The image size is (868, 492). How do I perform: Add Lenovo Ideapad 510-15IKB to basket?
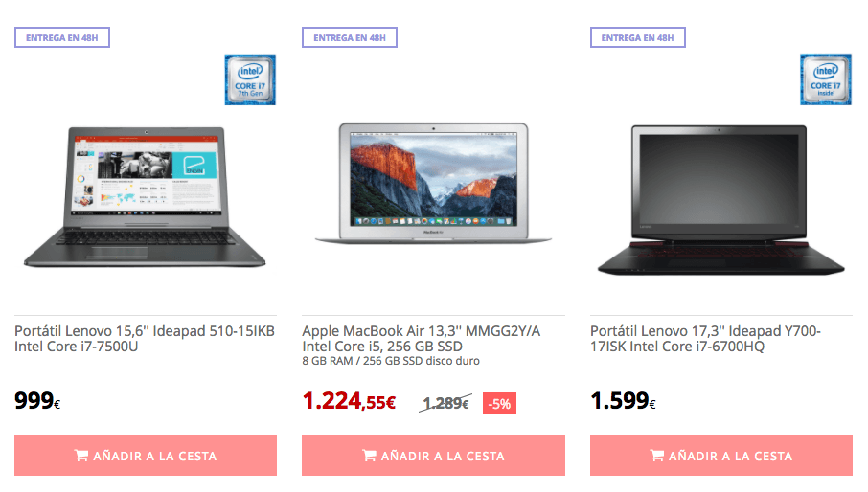point(146,455)
